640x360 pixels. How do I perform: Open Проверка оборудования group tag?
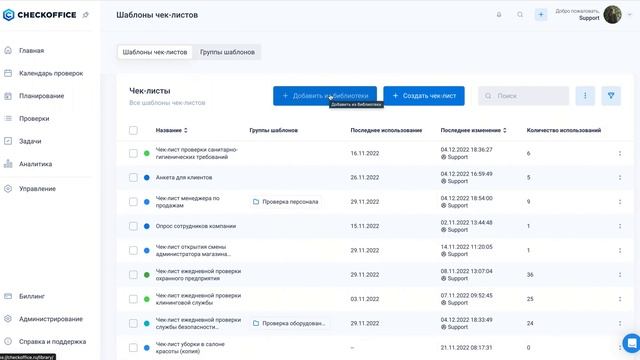(x=289, y=323)
